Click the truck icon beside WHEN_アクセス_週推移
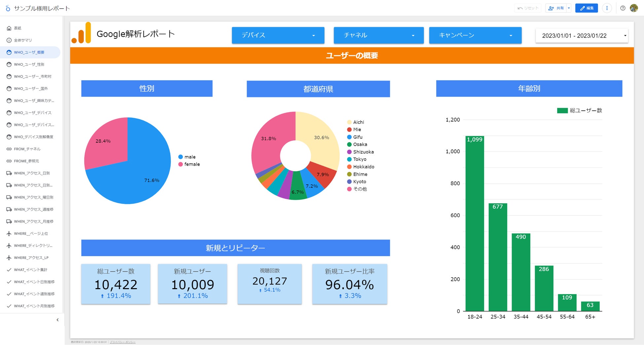Screen dimensions: 644x345 [x=9, y=210]
